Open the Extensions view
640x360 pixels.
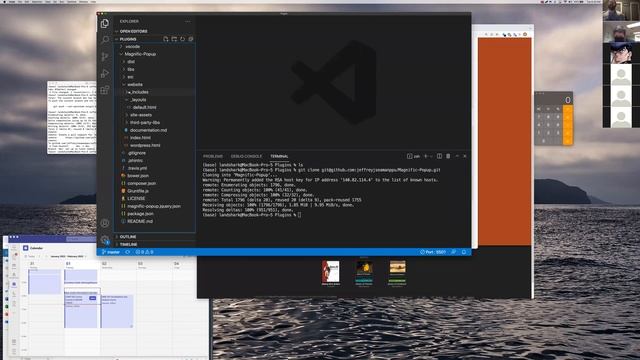point(105,90)
